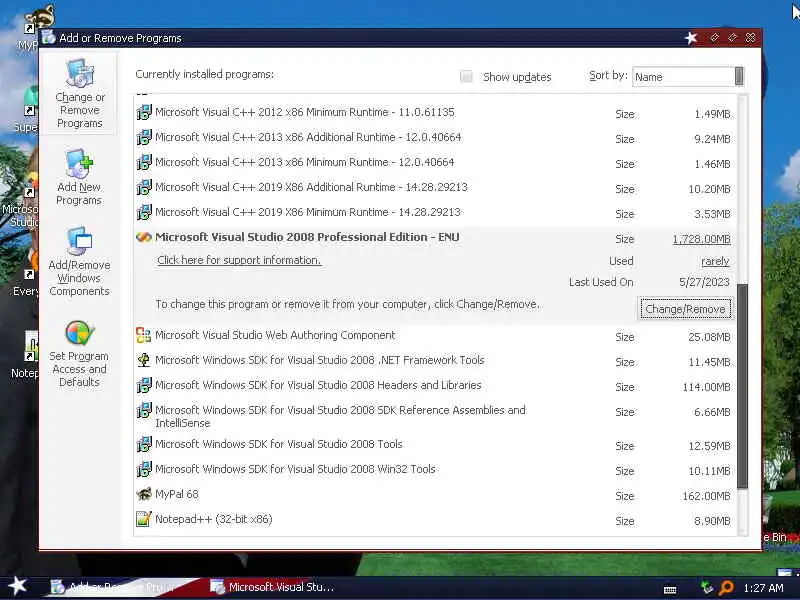Select Windows SDK for Visual Studio 2008 Tools
Image resolution: width=800 pixels, height=600 pixels.
(x=435, y=444)
